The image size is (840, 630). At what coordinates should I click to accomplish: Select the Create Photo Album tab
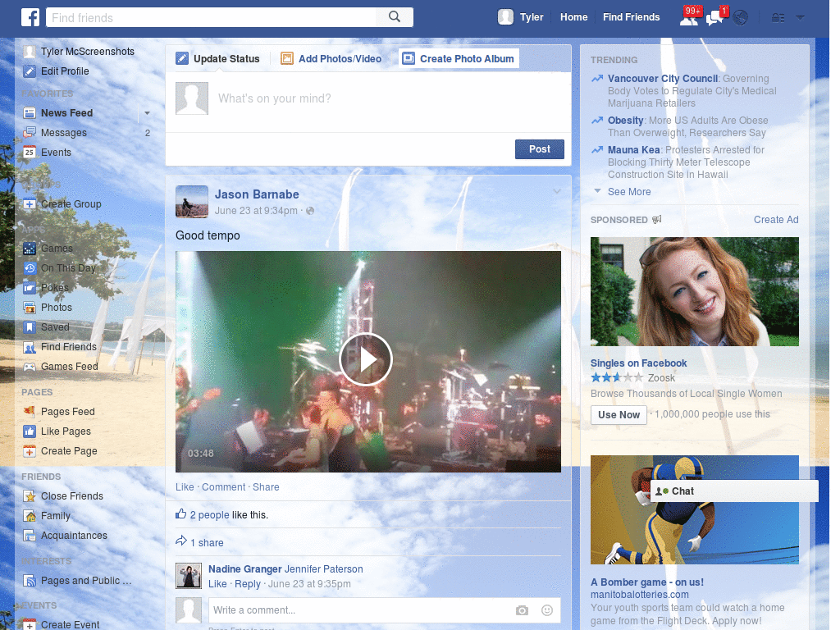[459, 59]
